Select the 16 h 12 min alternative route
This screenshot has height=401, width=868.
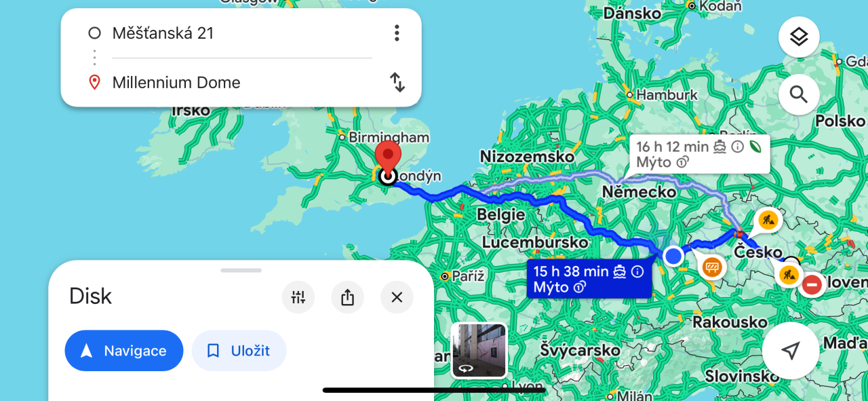tap(698, 154)
